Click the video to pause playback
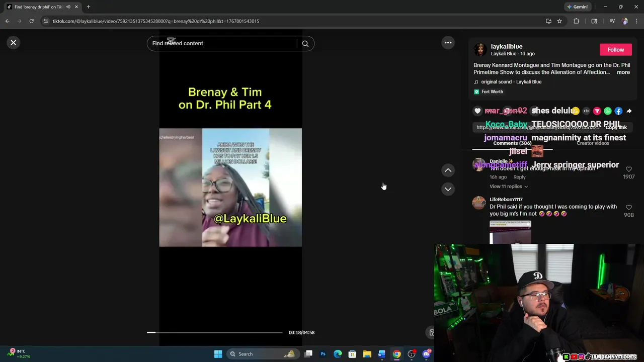This screenshot has height=362, width=644. pos(230,188)
